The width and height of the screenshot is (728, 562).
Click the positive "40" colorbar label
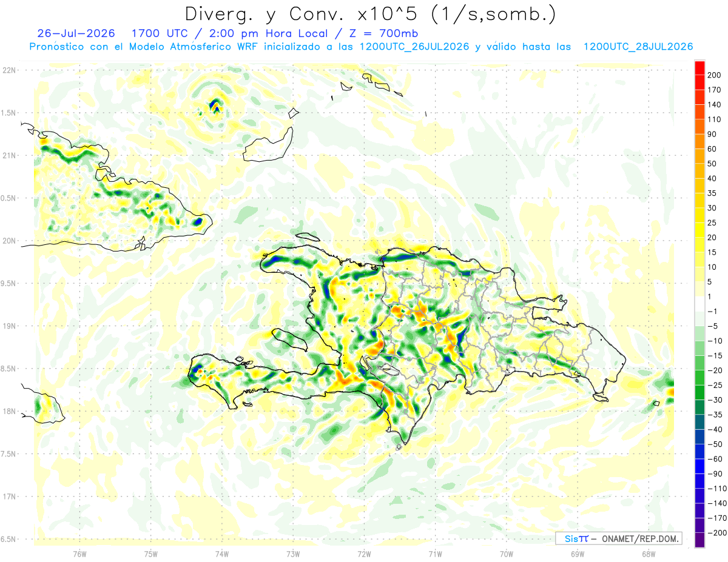tap(712, 178)
